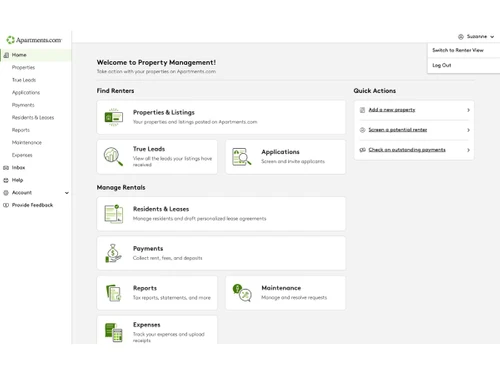Image resolution: width=500 pixels, height=375 pixels.
Task: Click the building icon beside Add a new property
Action: click(x=362, y=110)
